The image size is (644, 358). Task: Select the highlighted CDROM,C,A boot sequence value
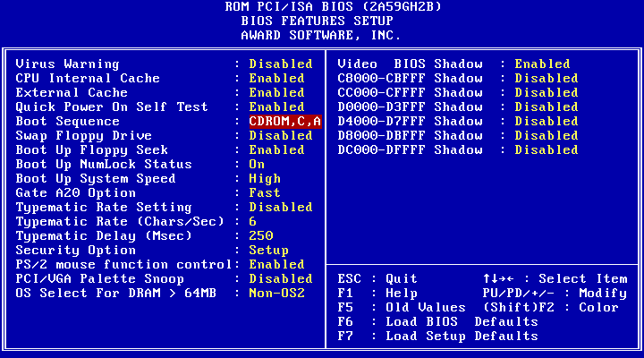click(285, 121)
